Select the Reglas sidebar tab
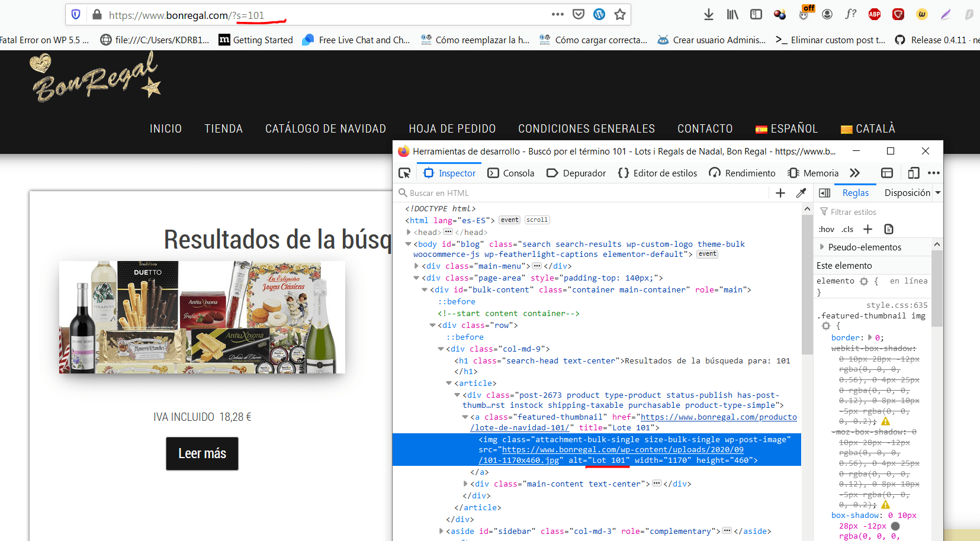 (856, 193)
